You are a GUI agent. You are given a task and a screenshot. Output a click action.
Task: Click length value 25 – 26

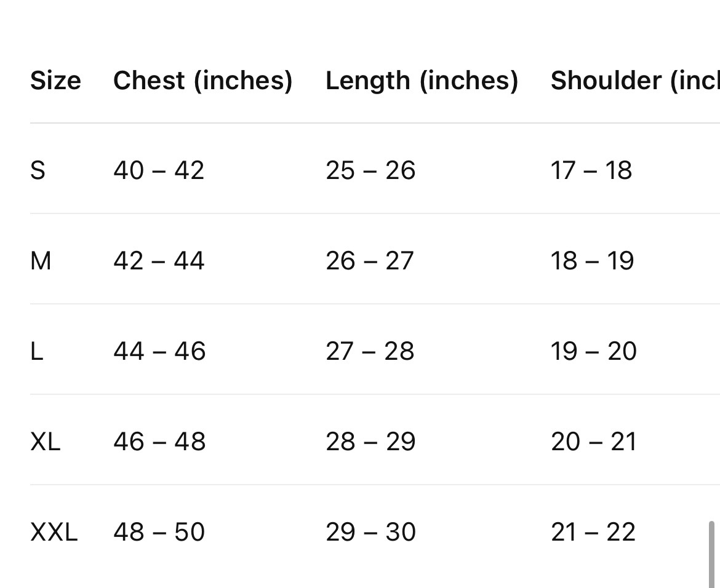coord(370,170)
